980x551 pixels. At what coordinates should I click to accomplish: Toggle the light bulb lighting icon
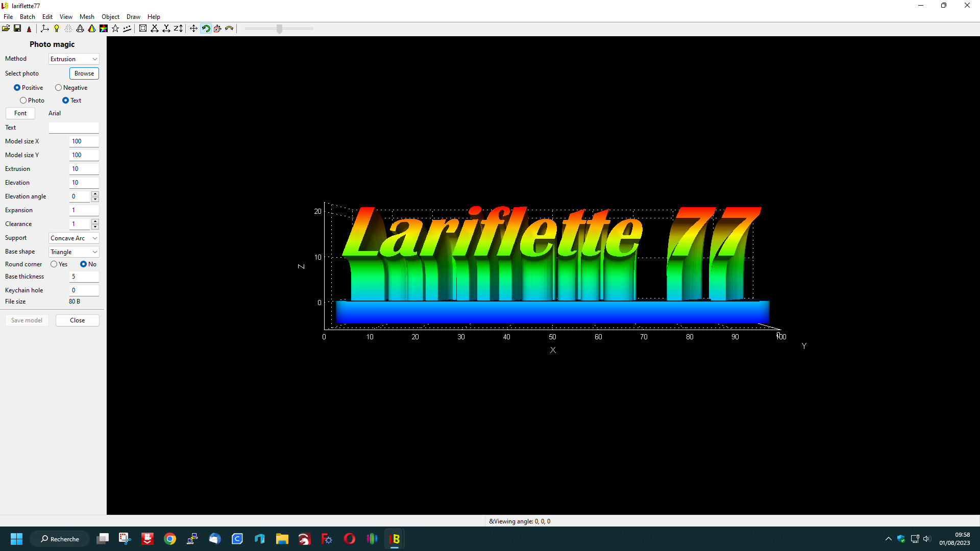click(57, 29)
